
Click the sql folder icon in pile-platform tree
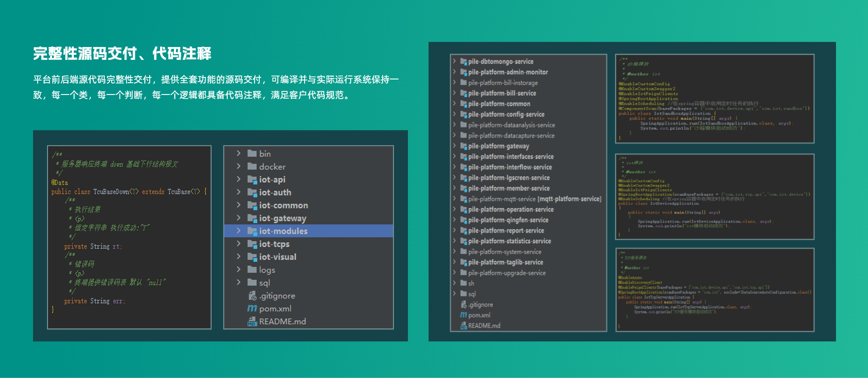point(463,294)
